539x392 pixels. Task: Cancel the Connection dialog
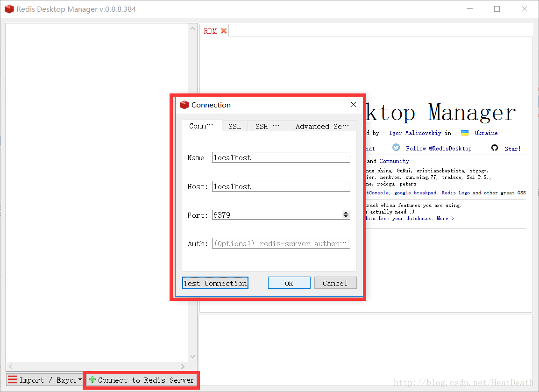click(x=335, y=283)
